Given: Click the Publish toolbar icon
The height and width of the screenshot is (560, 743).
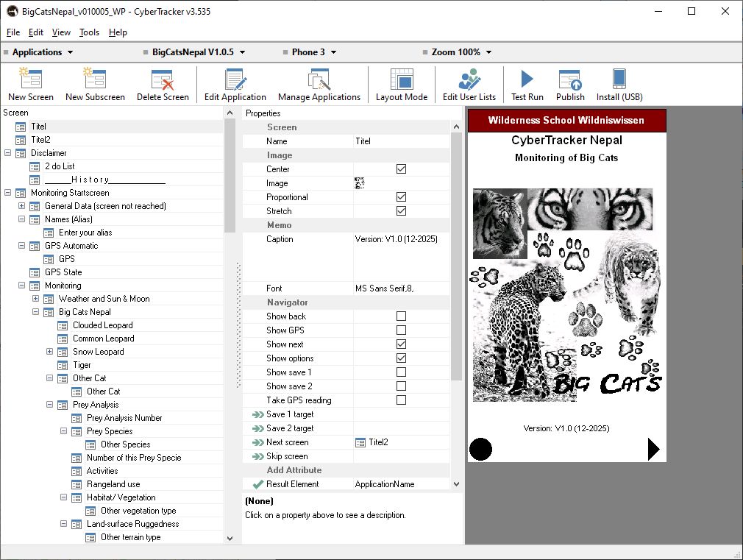Looking at the screenshot, I should pyautogui.click(x=570, y=79).
